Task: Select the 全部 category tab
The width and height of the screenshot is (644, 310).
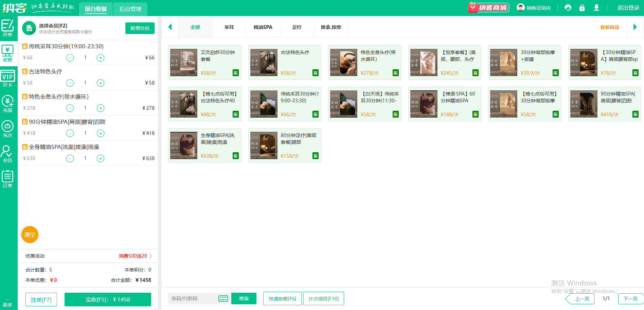Action: coord(195,27)
